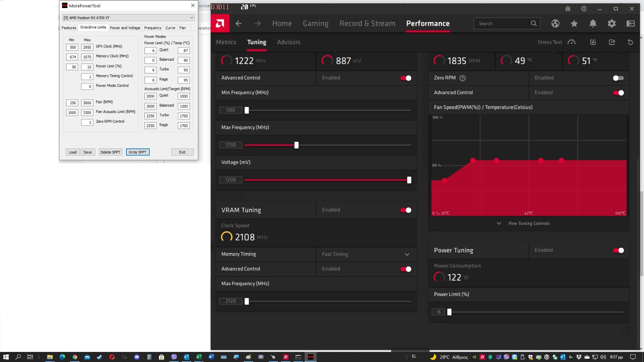Switch to the Advisors tab

pos(289,42)
